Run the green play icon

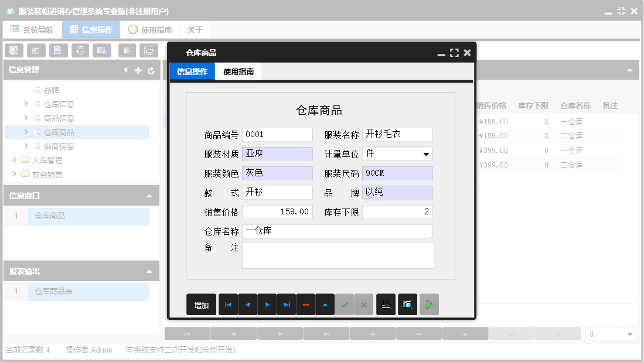(x=429, y=304)
